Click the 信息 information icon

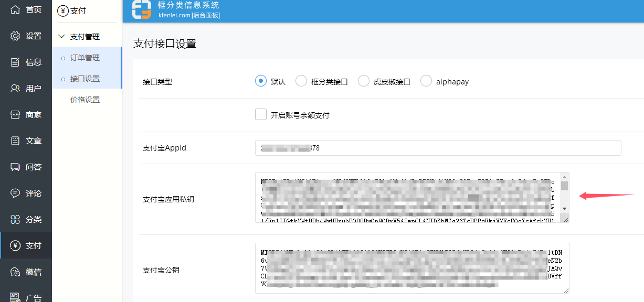[15, 62]
